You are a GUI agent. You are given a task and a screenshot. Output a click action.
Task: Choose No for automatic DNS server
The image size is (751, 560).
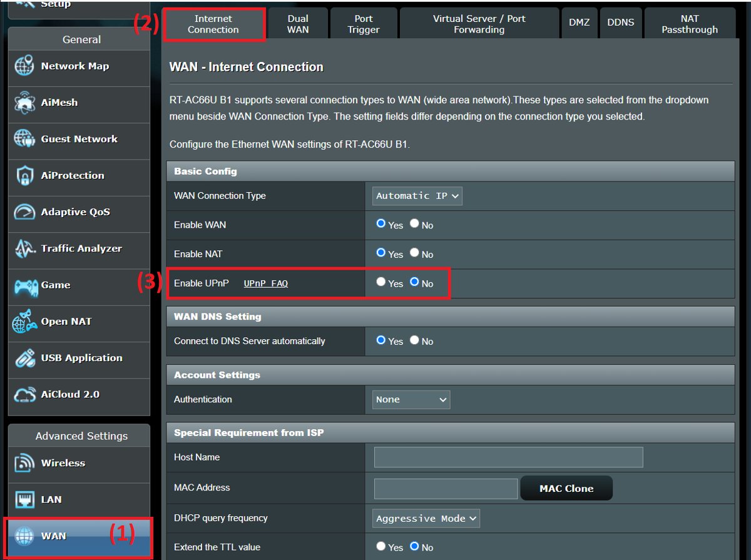(x=414, y=340)
